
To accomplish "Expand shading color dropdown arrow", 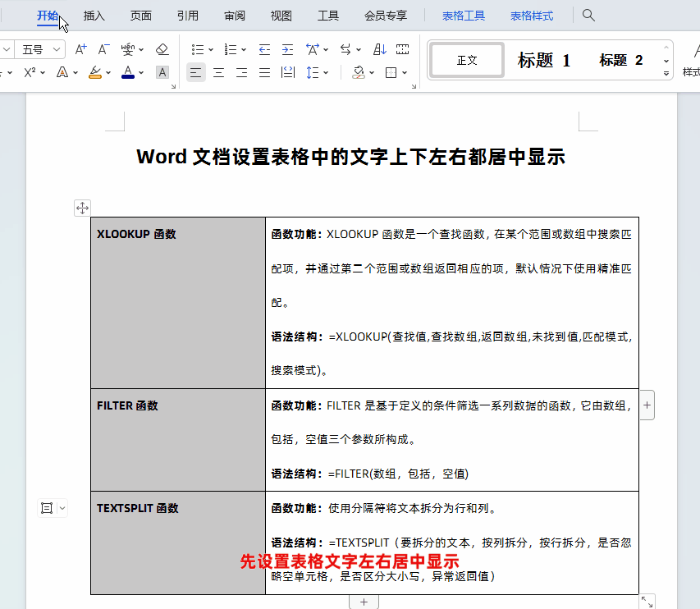I will [372, 73].
